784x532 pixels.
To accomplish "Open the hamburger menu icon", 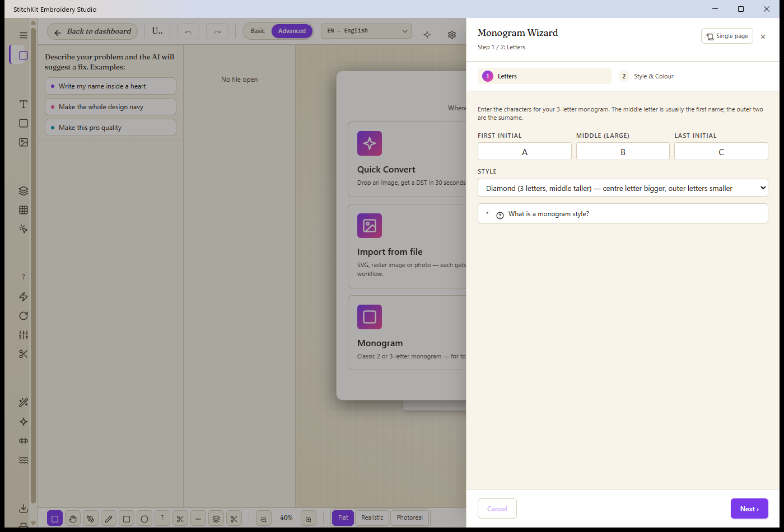I will [x=23, y=35].
